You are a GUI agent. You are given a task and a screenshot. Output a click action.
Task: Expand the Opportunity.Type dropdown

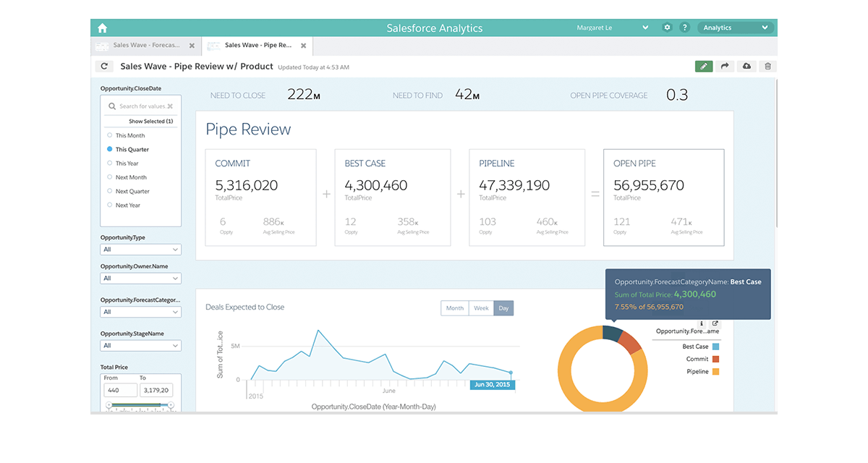coord(140,250)
